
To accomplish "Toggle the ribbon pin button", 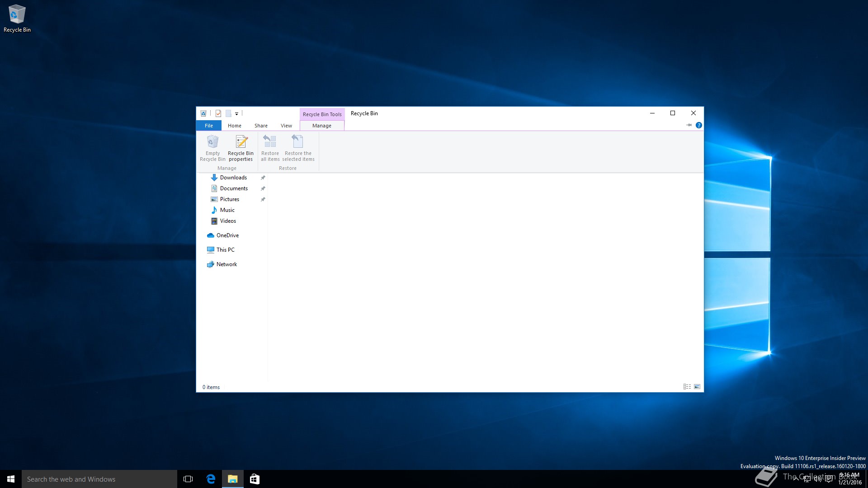I will (689, 125).
